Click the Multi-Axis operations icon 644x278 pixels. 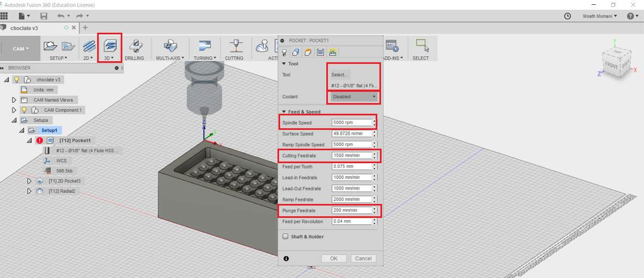pos(170,46)
